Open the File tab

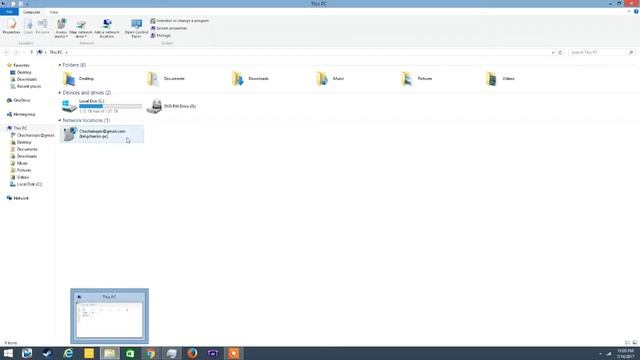(9, 12)
